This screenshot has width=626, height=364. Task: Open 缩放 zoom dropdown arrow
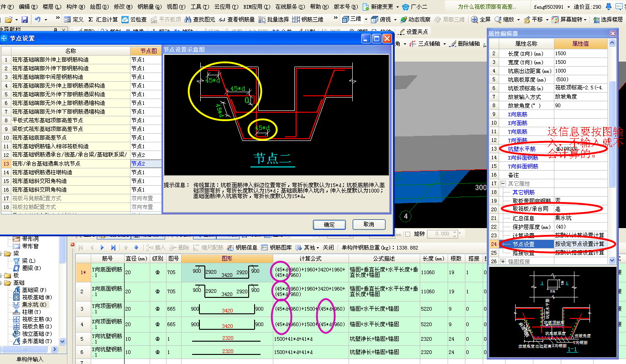(x=519, y=20)
